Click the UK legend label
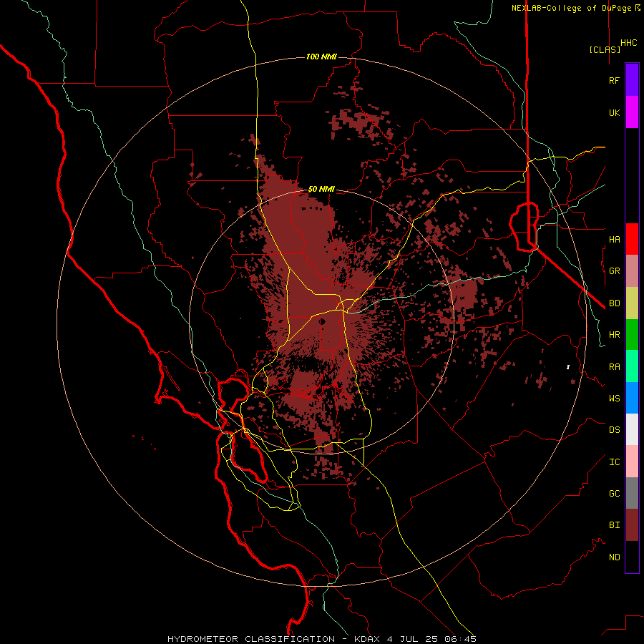 click(x=614, y=112)
